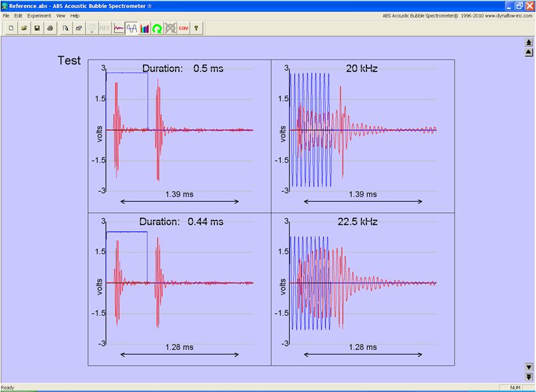The height and width of the screenshot is (392, 536).
Task: Click 'volts' axis label of 22.5 kHz plot
Action: point(283,286)
